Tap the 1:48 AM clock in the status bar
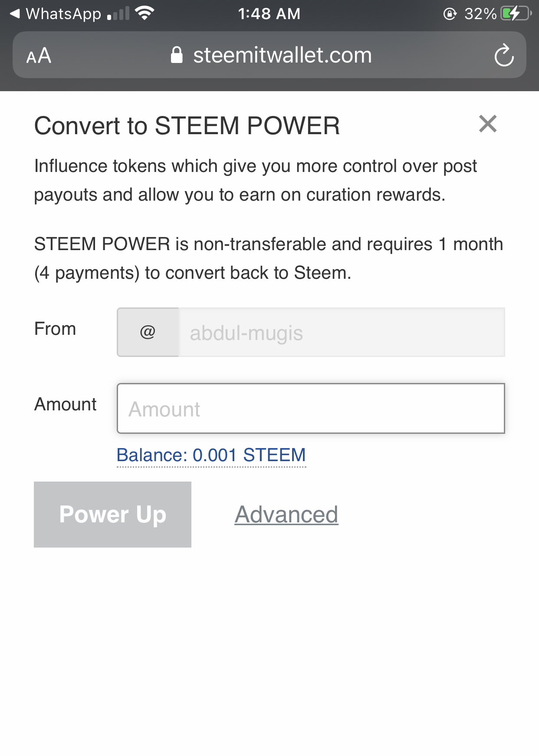Screen dimensions: 539x756 269,14
